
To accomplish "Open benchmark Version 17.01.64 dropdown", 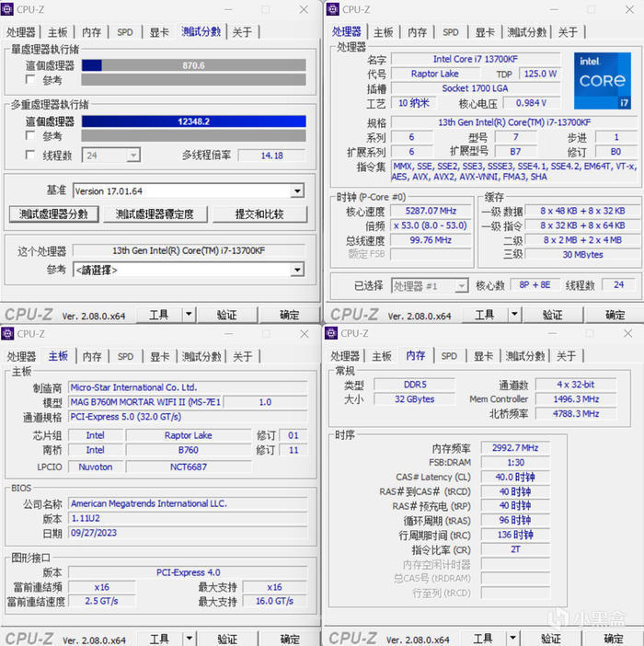I will pyautogui.click(x=297, y=190).
